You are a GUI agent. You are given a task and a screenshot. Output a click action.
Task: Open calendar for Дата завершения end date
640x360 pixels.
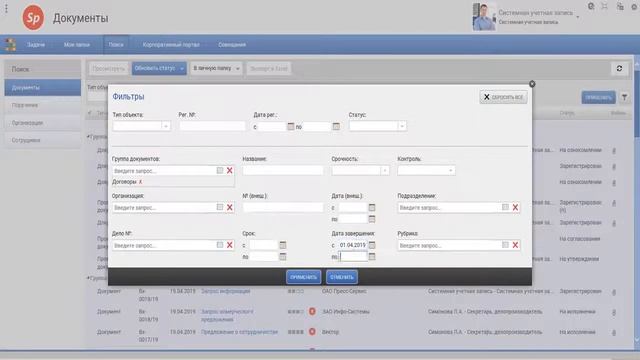(x=372, y=257)
